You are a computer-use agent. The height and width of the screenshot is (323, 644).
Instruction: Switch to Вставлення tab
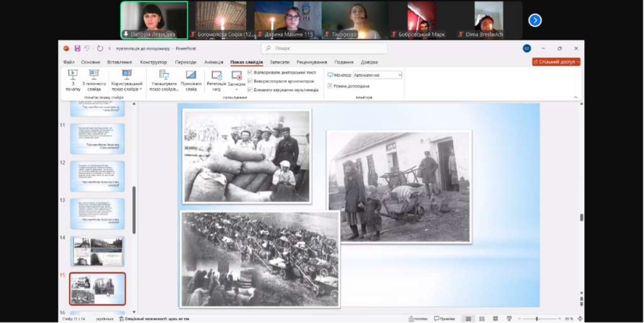[x=119, y=62]
